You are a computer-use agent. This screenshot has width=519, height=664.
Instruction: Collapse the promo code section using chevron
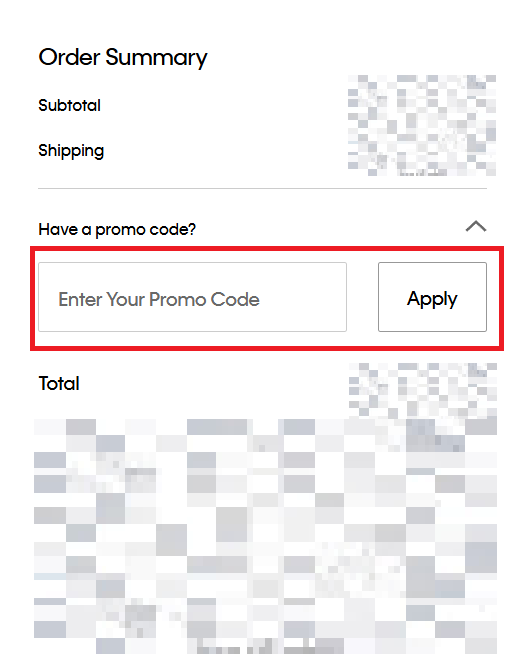pyautogui.click(x=476, y=226)
